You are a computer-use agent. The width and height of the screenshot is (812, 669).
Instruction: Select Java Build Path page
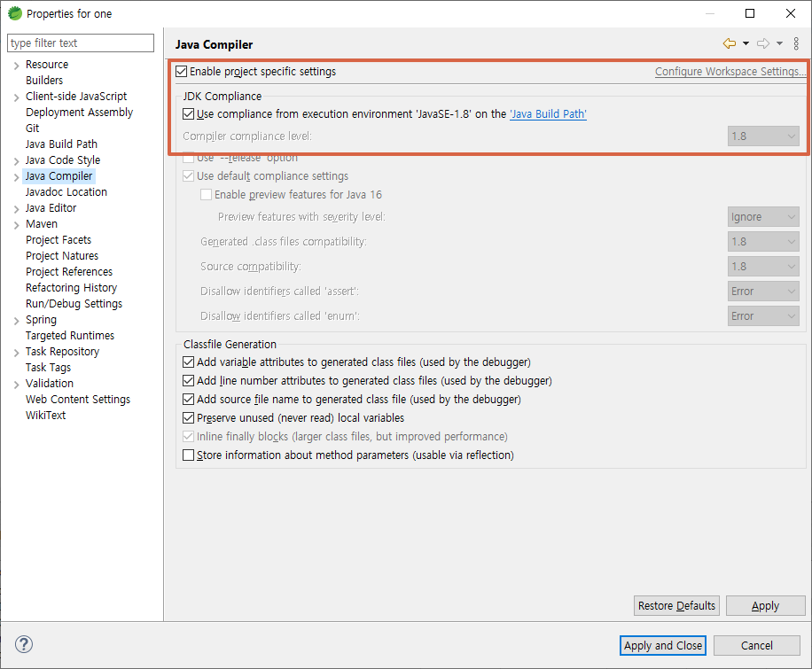click(x=61, y=144)
